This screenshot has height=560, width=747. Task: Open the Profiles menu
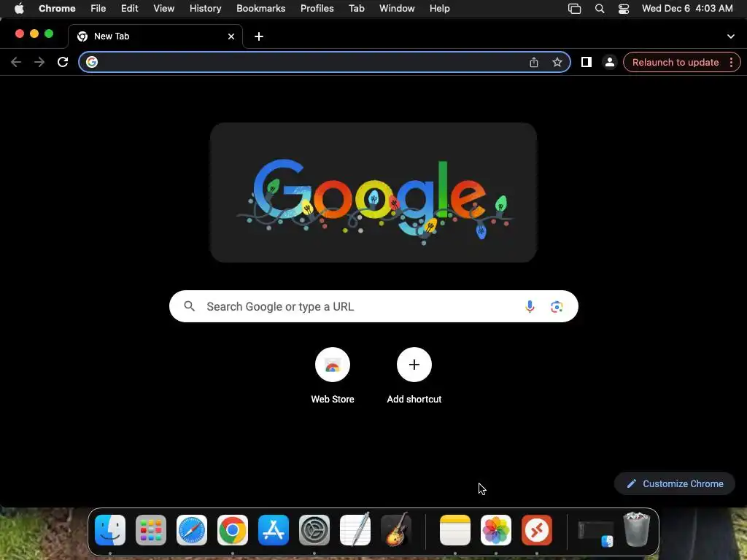click(x=317, y=8)
